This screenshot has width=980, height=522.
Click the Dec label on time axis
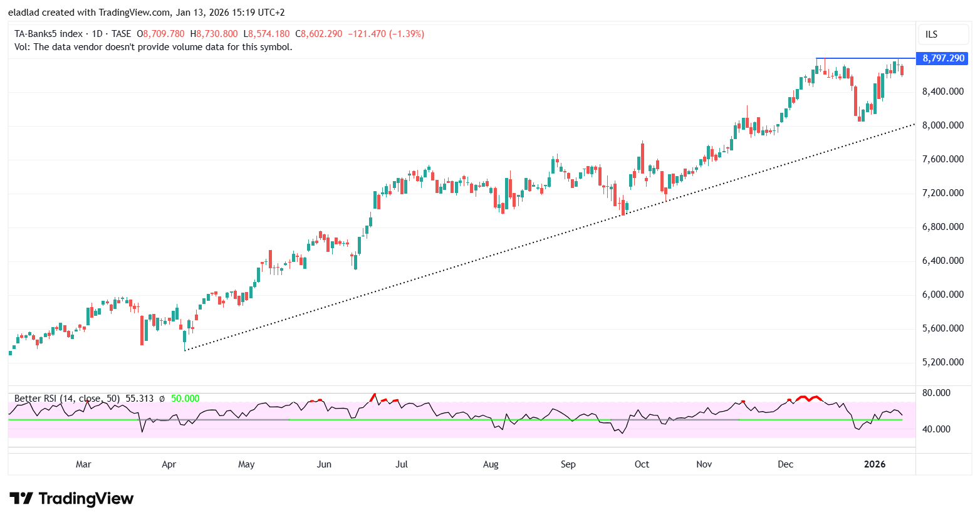[785, 464]
